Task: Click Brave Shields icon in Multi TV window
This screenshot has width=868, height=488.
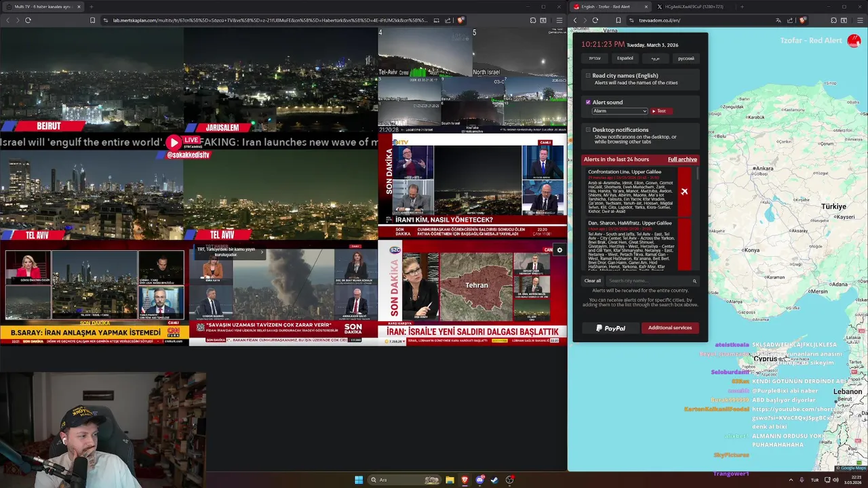Action: click(460, 20)
